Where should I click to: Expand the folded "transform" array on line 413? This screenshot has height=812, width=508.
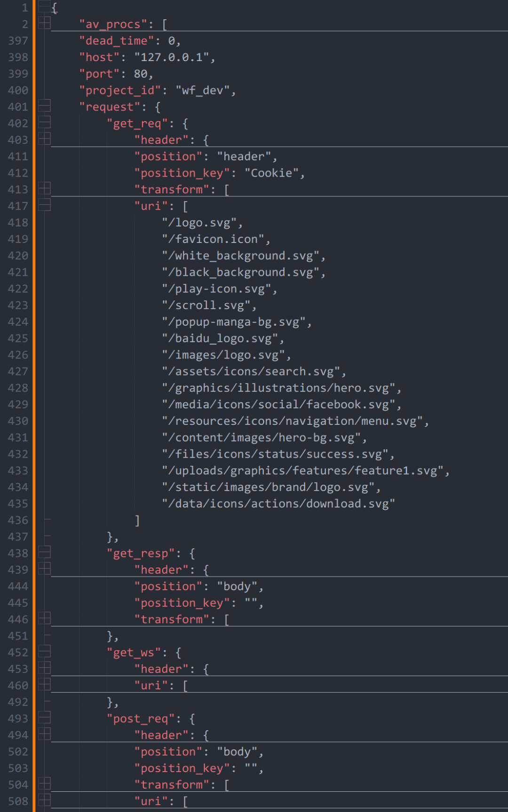pos(44,188)
